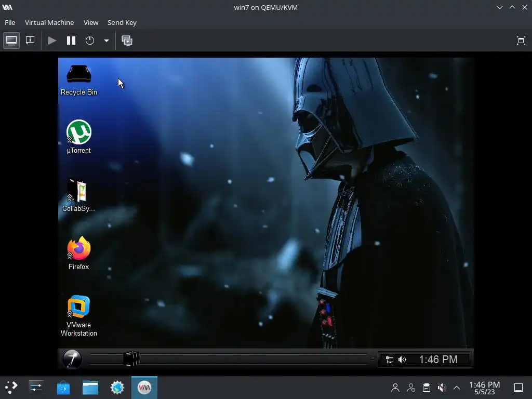Image resolution: width=532 pixels, height=399 pixels.
Task: Click the virt-manager window title icon
Action: 7,7
